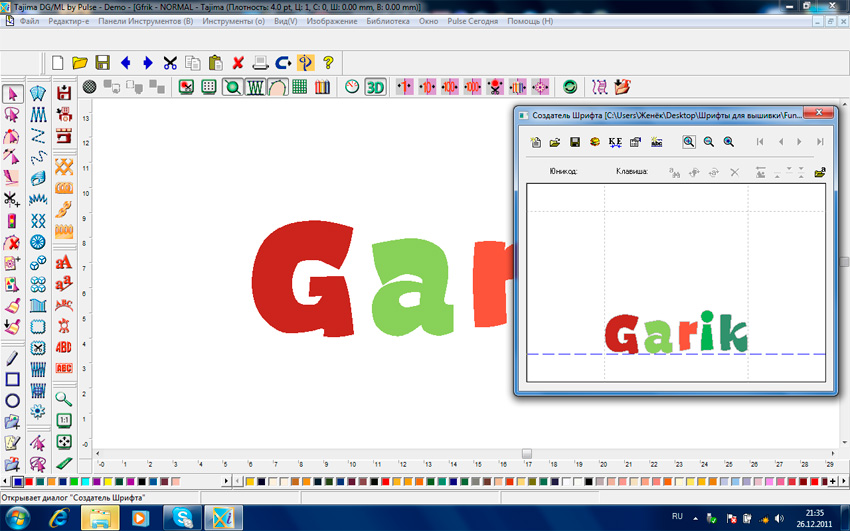
Task: Click the Print icon in main toolbar
Action: pyautogui.click(x=260, y=62)
